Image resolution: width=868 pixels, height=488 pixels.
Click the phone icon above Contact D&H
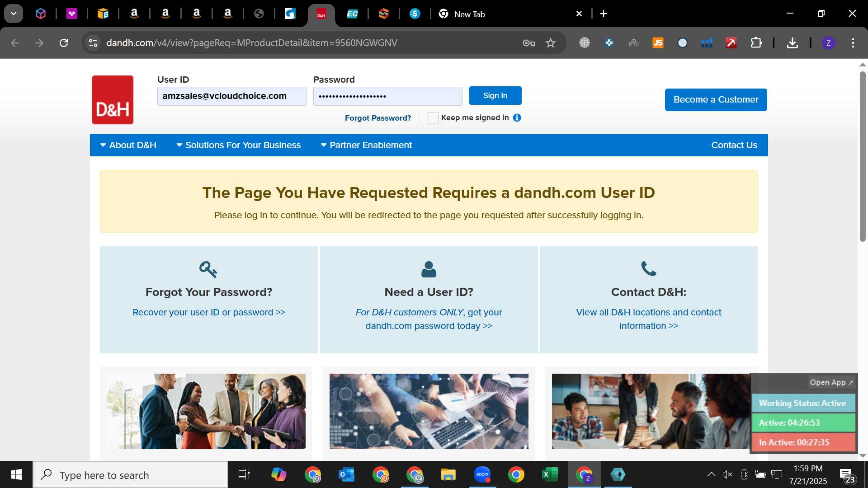[649, 269]
